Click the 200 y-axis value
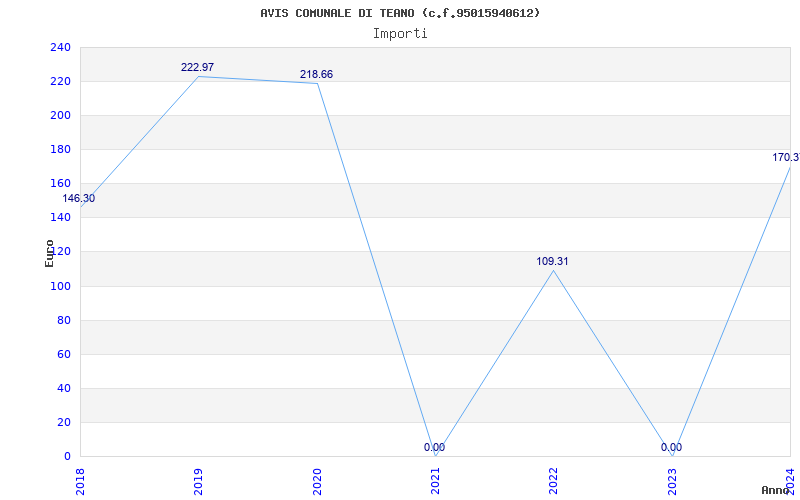This screenshot has height=500, width=800. [x=60, y=116]
